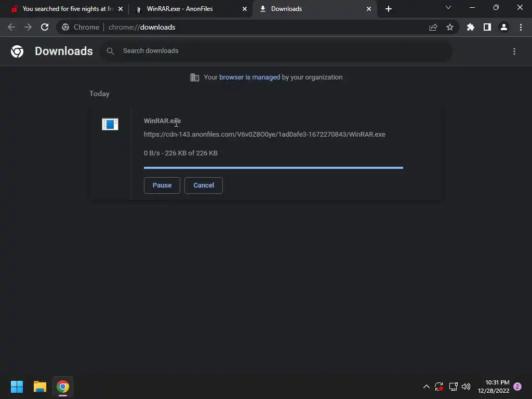Toggle the browser side panel icon
Image resolution: width=532 pixels, height=399 pixels.
point(487,27)
